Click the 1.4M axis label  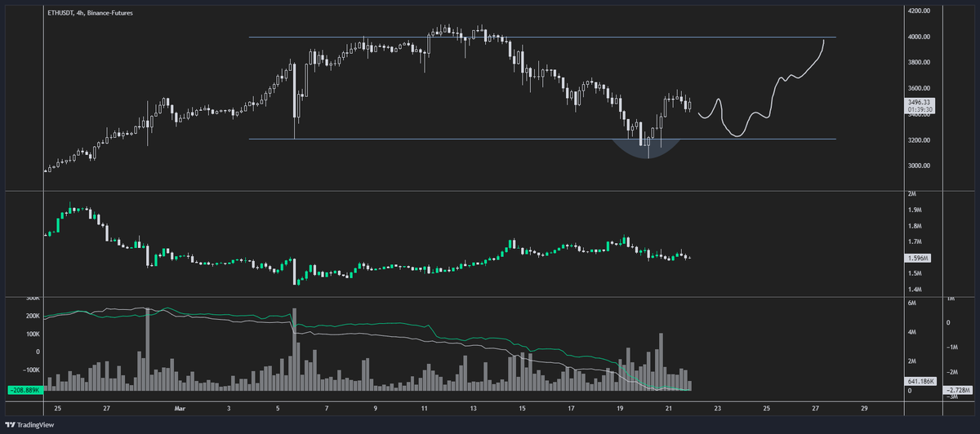pyautogui.click(x=915, y=290)
